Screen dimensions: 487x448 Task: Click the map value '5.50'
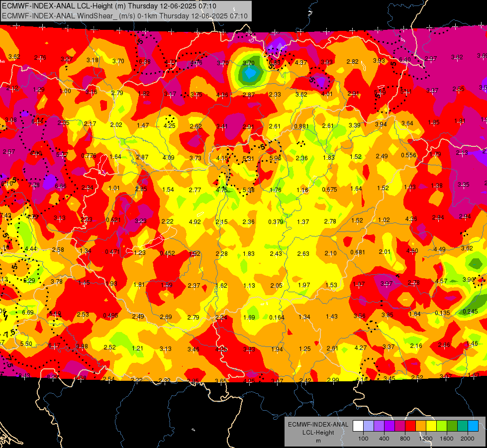(26, 344)
